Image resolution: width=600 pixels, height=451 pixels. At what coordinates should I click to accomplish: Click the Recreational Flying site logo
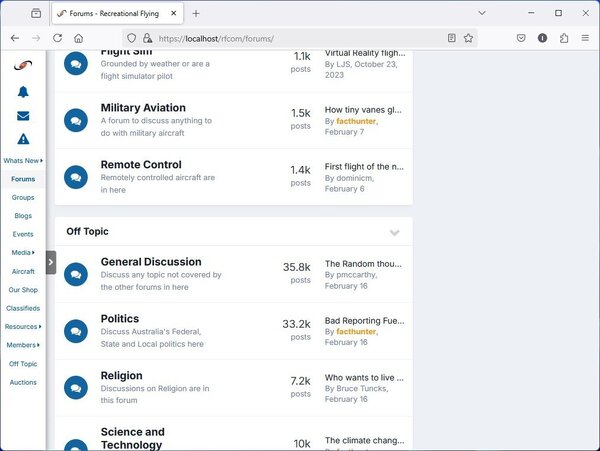(23, 66)
